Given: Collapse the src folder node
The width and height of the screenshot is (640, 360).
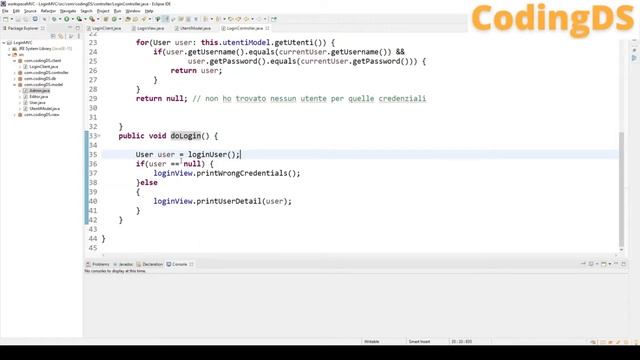Looking at the screenshot, I should tap(9, 54).
